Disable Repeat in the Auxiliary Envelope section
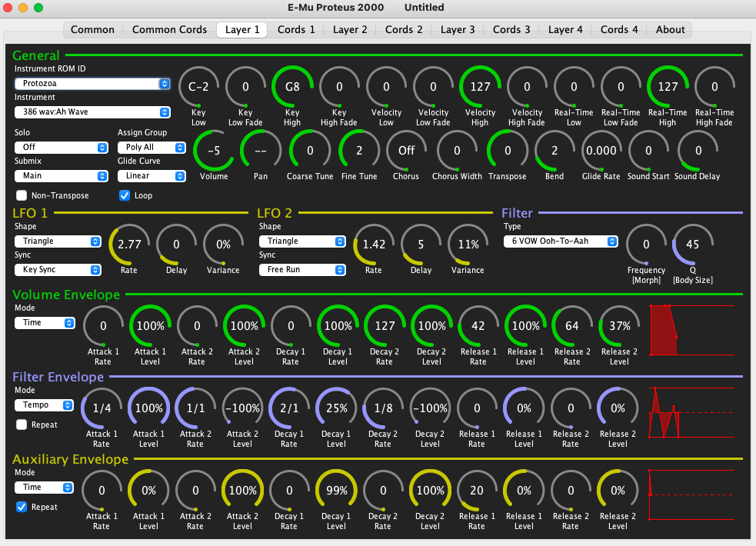The image size is (756, 546). (22, 507)
